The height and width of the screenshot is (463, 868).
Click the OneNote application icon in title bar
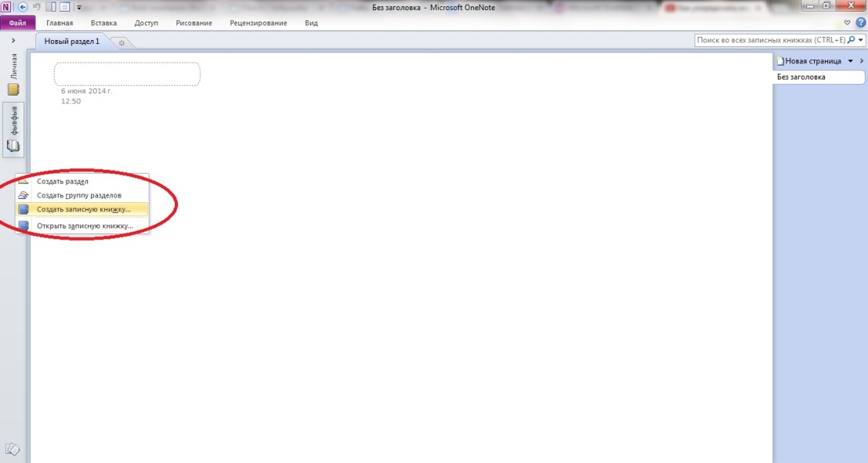pos(5,7)
